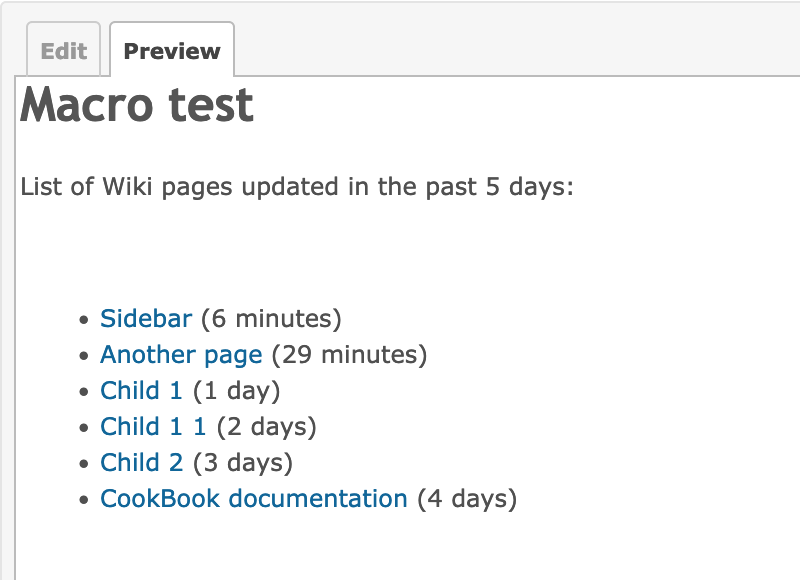Click the '(29 minutes)' age text

coord(349,355)
